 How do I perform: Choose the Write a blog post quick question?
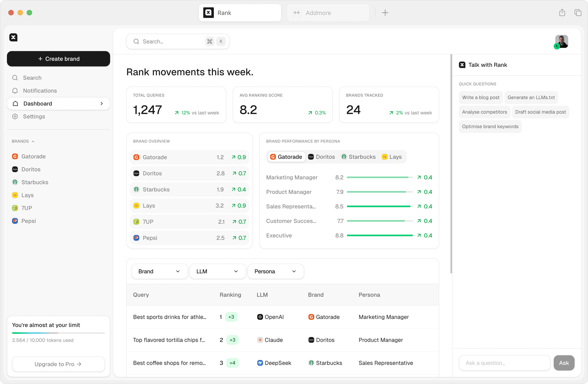481,97
